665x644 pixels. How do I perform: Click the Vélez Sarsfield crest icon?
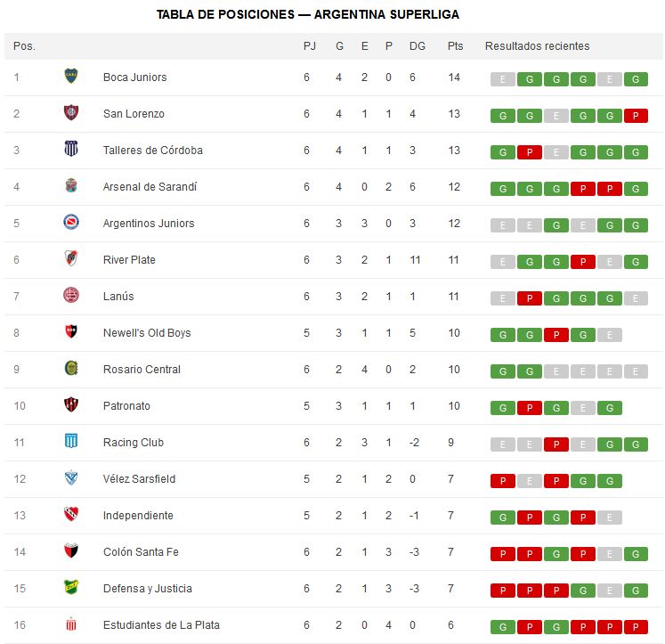pyautogui.click(x=71, y=477)
